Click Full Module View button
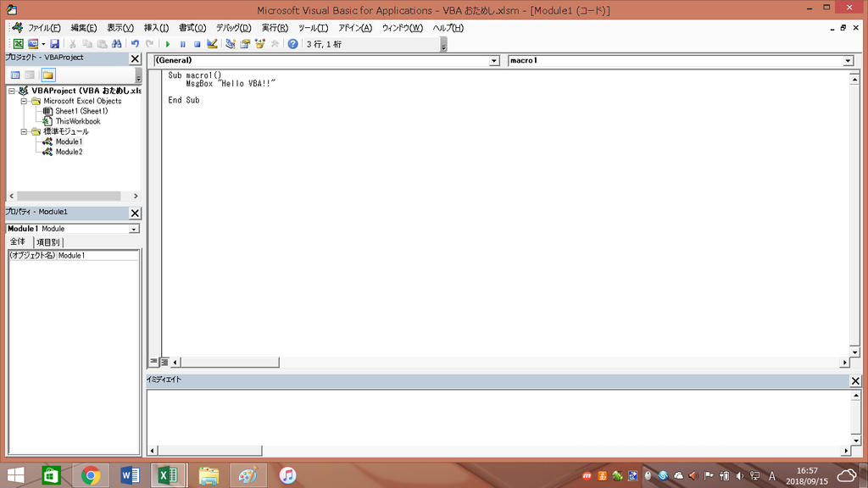Image resolution: width=868 pixels, height=488 pixels. point(164,362)
